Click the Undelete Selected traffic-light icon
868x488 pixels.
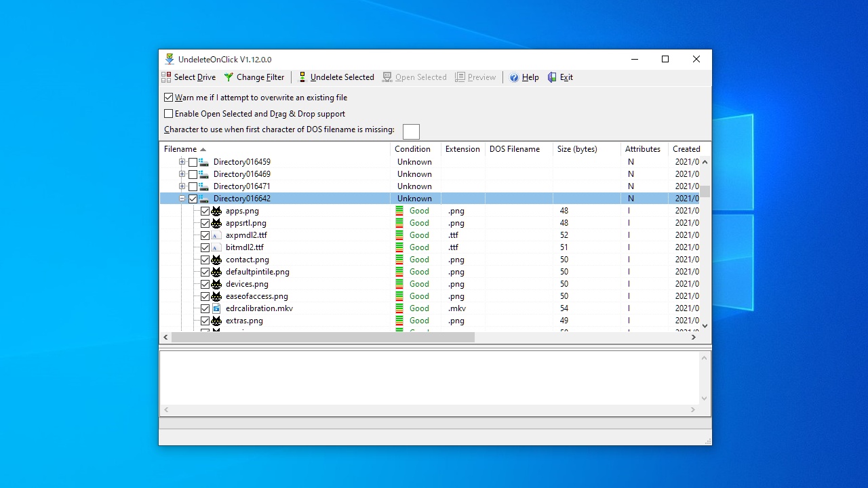click(302, 77)
